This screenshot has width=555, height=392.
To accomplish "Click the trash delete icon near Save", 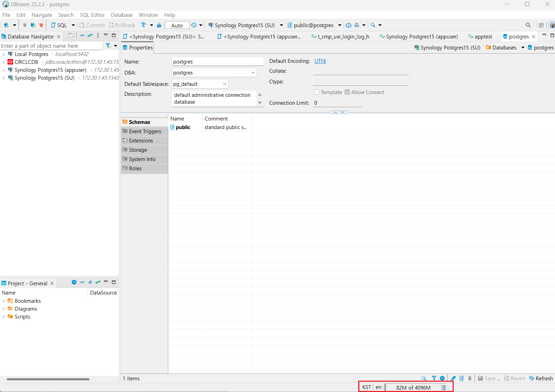I will [x=470, y=378].
